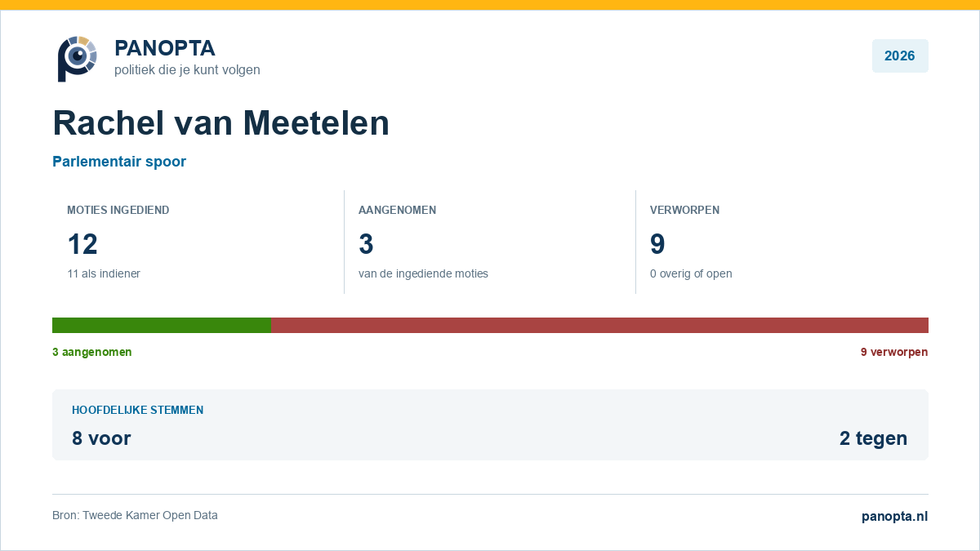The image size is (980, 551).
Task: Click the Moties ingediend count 12
Action: [82, 244]
